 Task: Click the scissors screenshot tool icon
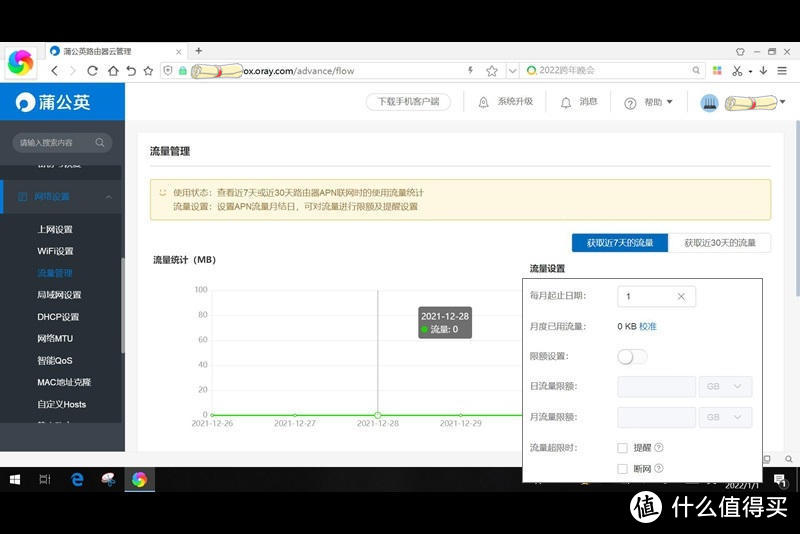737,71
